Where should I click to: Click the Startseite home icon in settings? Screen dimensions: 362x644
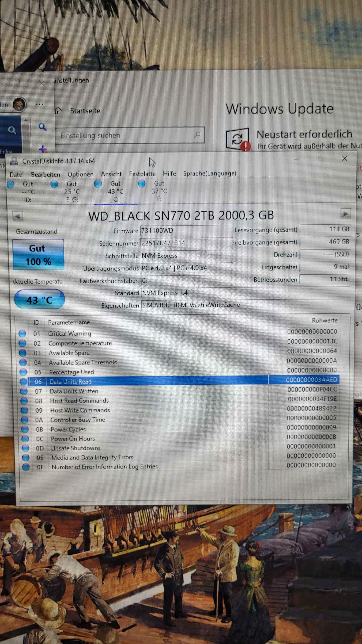[58, 111]
